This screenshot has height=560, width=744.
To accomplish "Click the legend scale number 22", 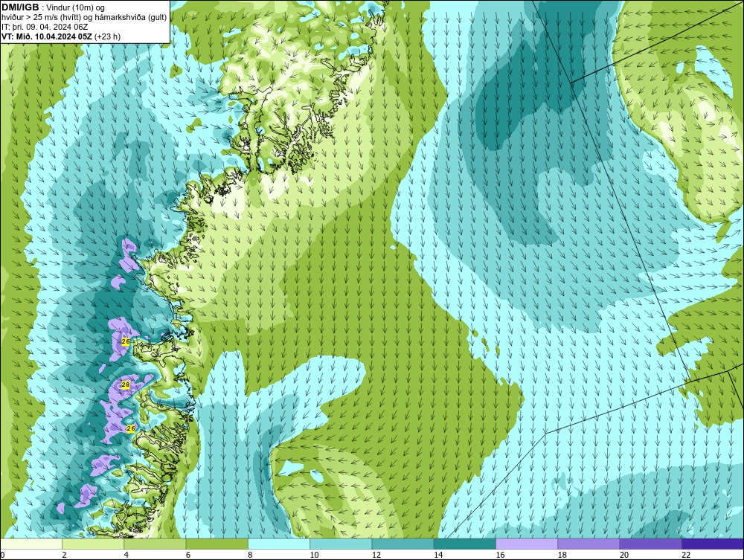I will (686, 556).
